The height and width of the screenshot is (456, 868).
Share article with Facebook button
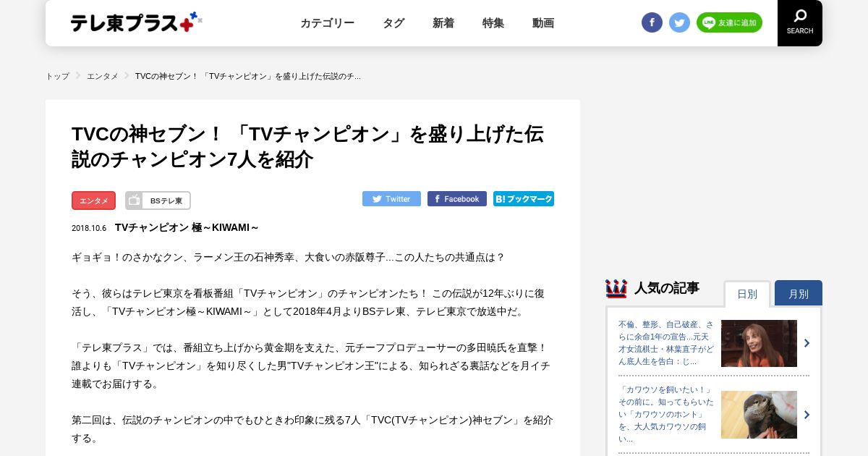point(457,199)
